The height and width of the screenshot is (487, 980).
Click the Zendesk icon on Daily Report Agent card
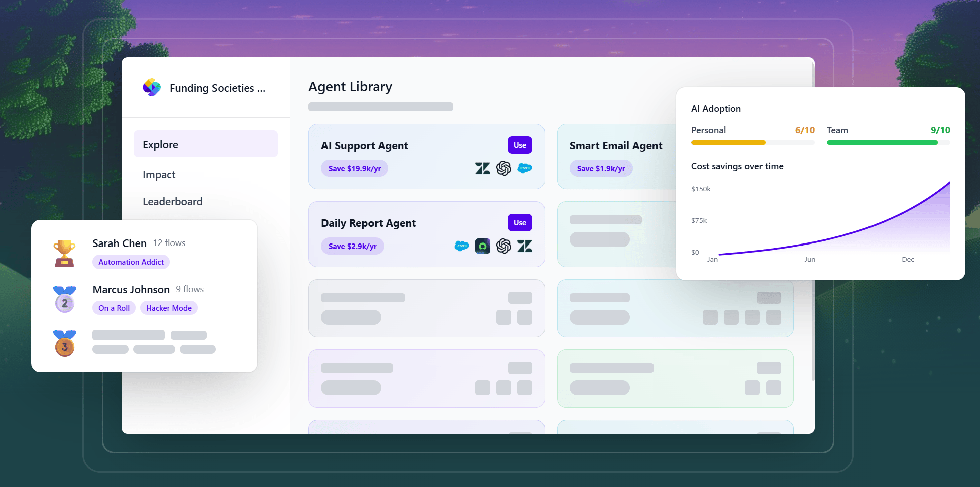tap(525, 246)
